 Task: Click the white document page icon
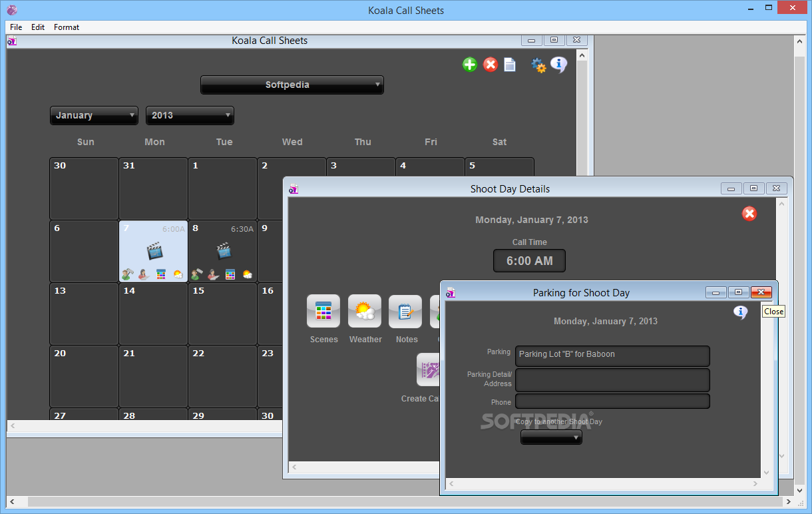[x=510, y=65]
